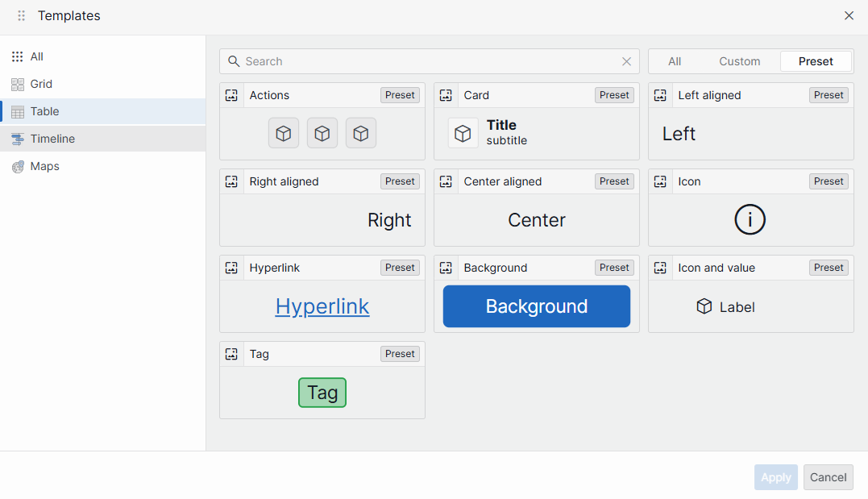Choose the blue Background template preview

[x=536, y=306]
